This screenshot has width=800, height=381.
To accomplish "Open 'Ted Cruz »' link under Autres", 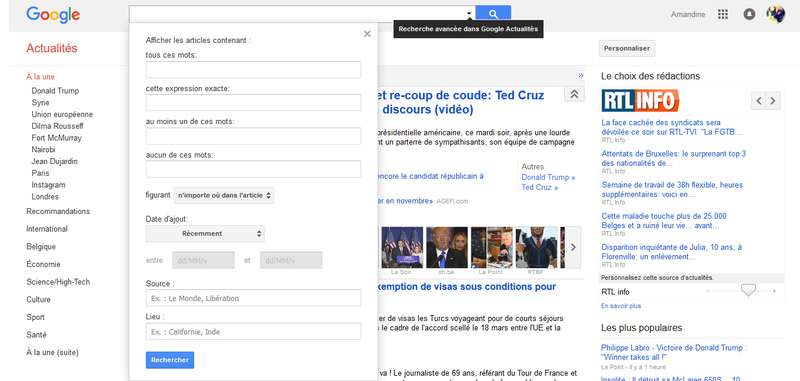I will tap(540, 188).
